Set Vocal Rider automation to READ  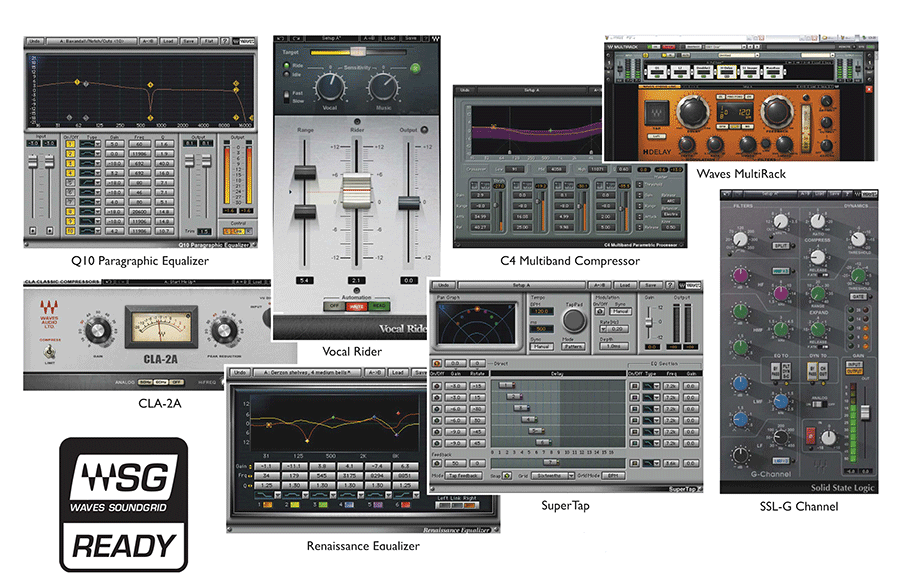(x=379, y=306)
